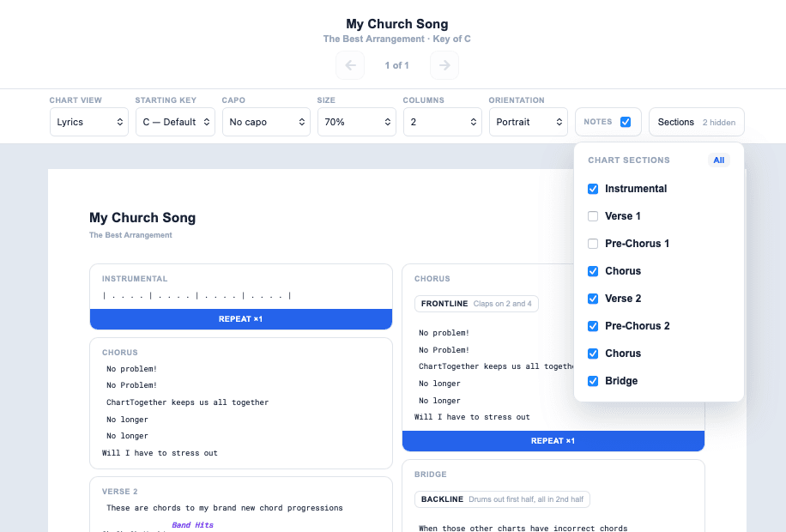Open the Columns dropdown

[443, 122]
